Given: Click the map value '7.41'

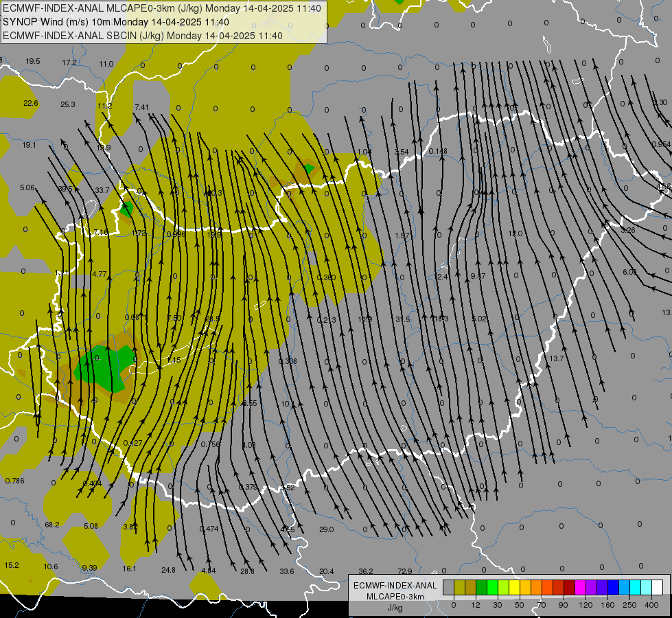Looking at the screenshot, I should pyautogui.click(x=141, y=107).
